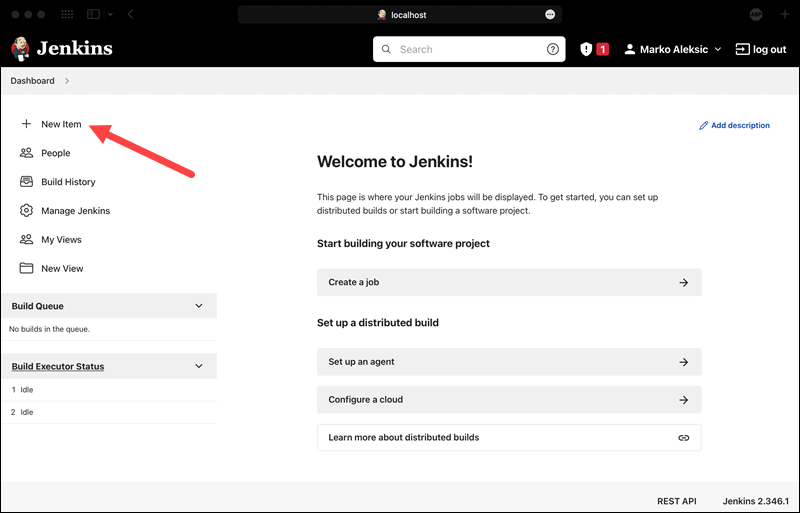Click executor row '1 Idle'
Viewport: 800px width, 513px height.
point(109,389)
